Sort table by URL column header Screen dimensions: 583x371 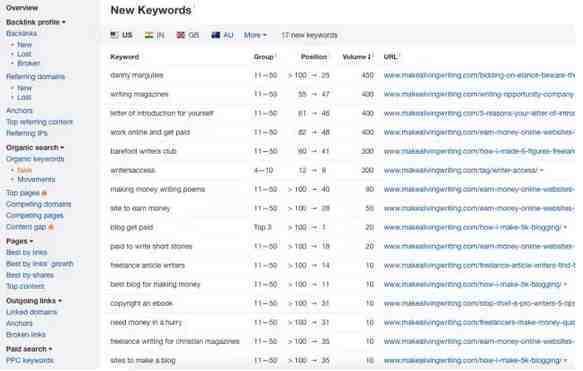tap(391, 57)
